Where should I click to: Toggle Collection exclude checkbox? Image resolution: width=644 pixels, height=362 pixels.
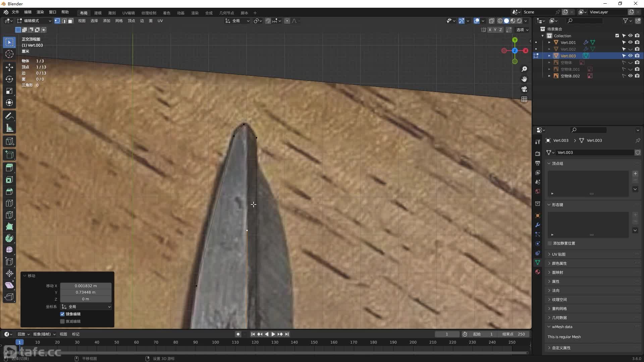point(617,36)
